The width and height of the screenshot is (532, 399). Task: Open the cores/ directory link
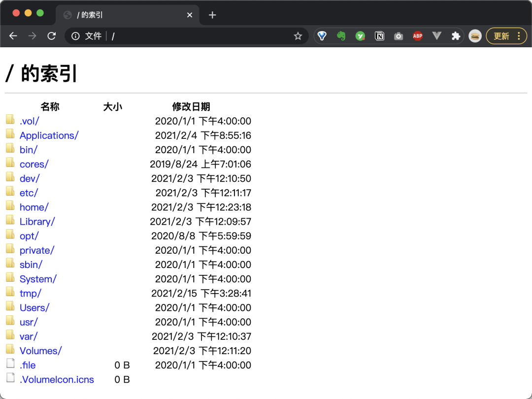point(34,164)
